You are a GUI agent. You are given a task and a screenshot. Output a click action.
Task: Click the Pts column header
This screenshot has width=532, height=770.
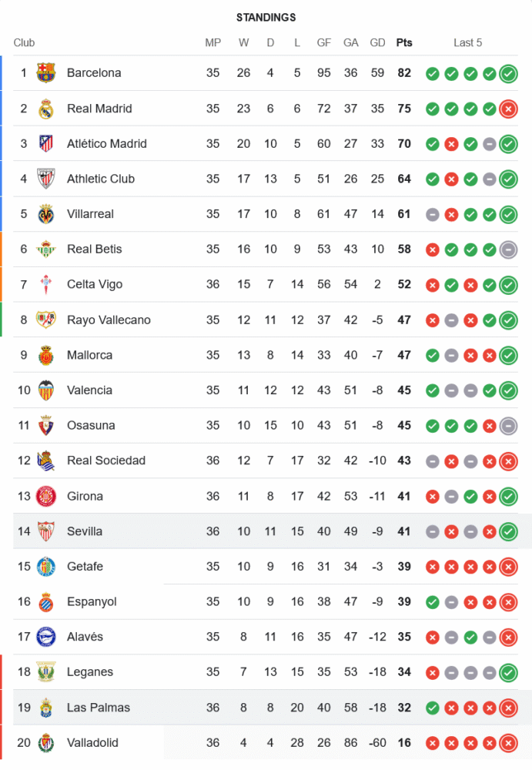[x=404, y=43]
